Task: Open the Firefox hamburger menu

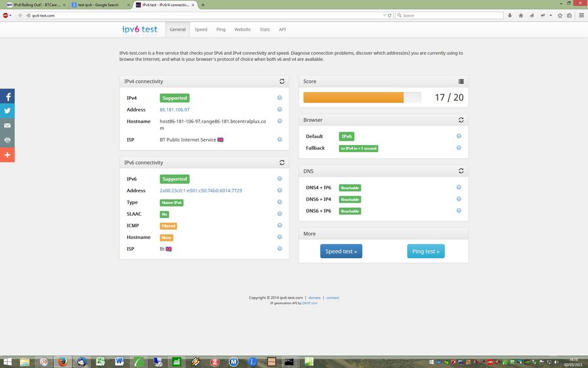Action: [582, 15]
